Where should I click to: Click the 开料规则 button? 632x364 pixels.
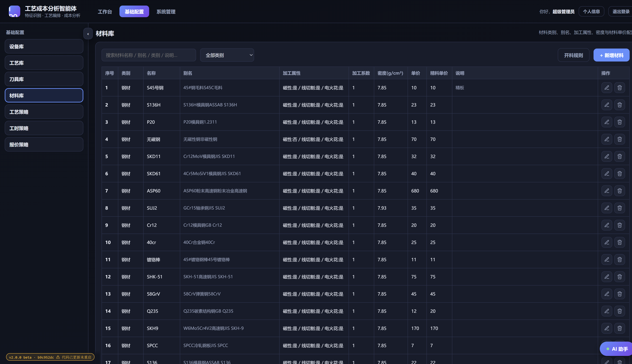[573, 55]
